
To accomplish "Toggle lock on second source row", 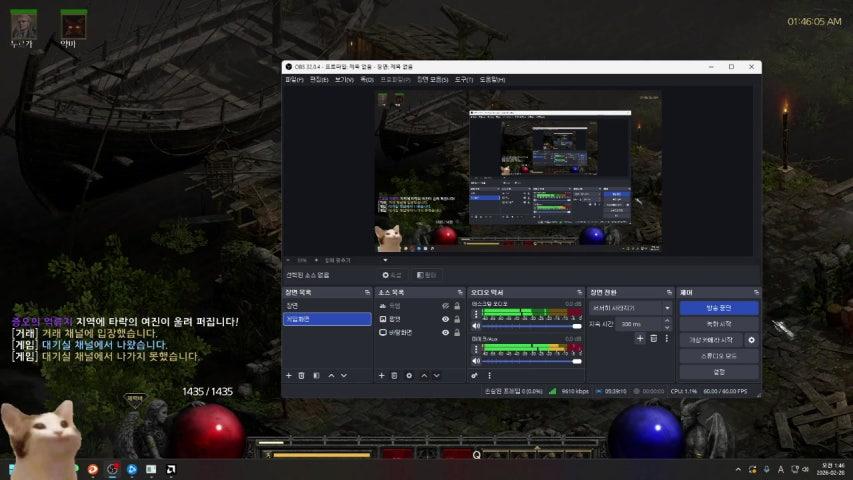I will coord(457,319).
